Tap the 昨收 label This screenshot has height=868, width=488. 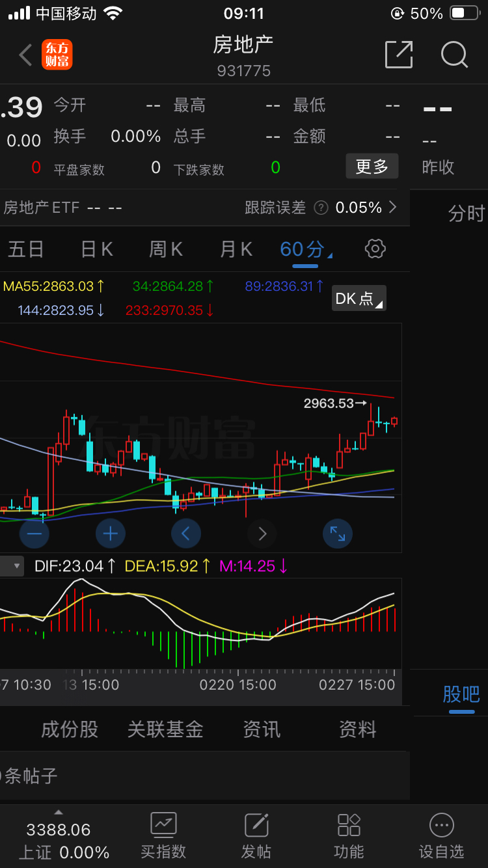click(x=438, y=167)
